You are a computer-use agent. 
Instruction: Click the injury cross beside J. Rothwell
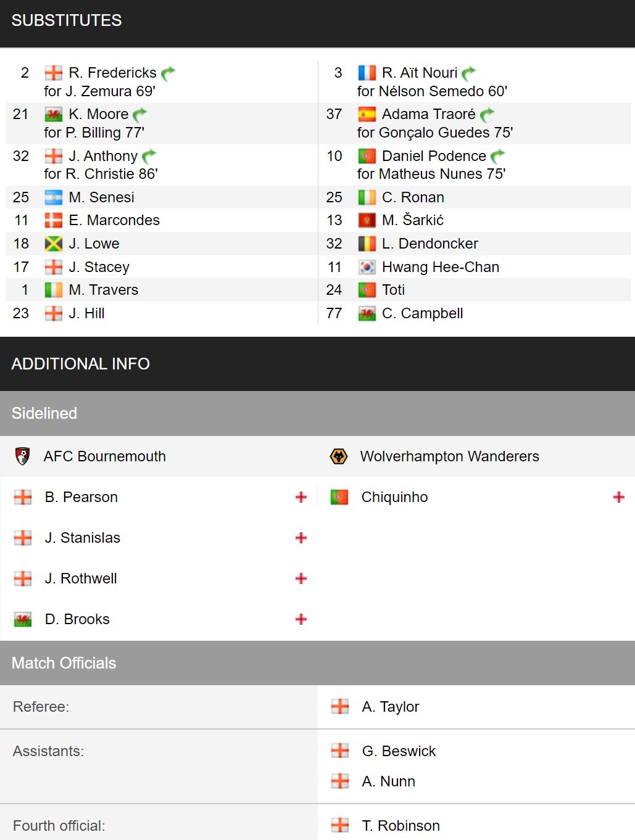tap(301, 579)
